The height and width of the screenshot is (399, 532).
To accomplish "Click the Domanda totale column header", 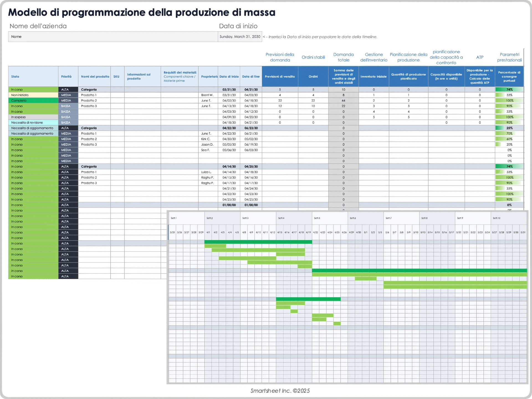I will [343, 57].
